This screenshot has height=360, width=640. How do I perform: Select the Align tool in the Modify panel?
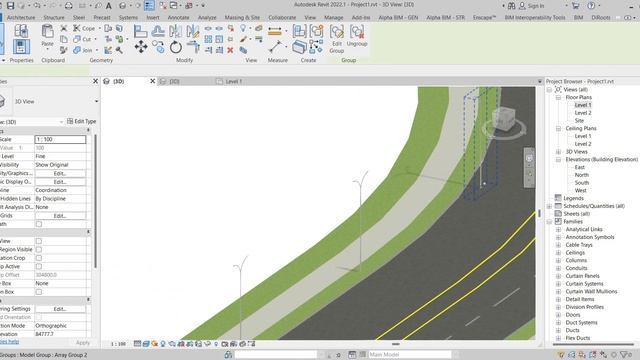[140, 31]
